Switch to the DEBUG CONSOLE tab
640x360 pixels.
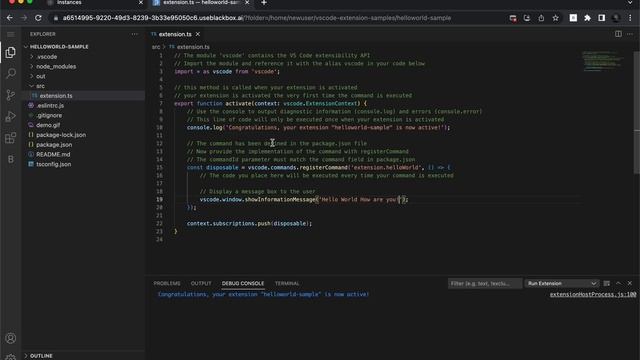(243, 283)
